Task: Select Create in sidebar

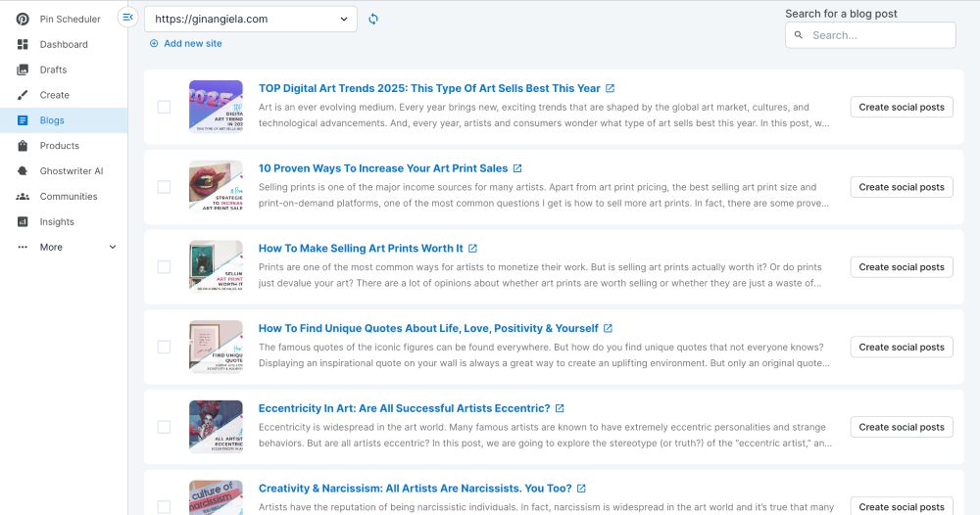Action: click(64, 95)
